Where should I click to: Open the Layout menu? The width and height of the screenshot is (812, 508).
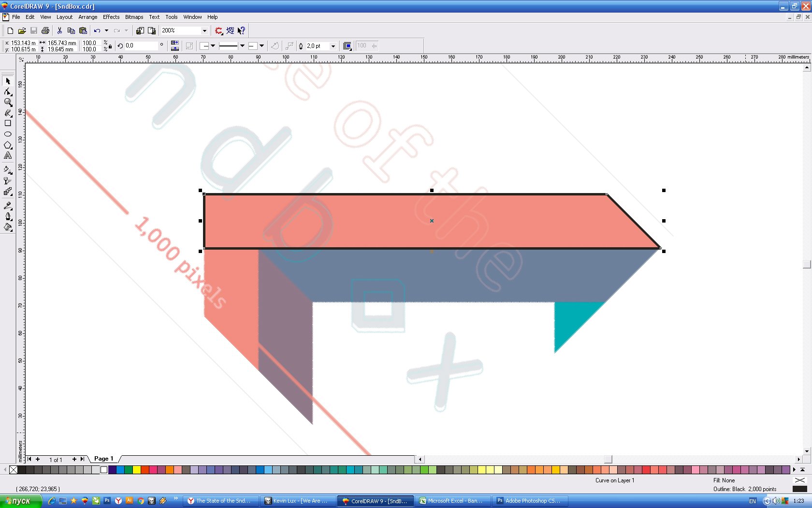pyautogui.click(x=64, y=17)
